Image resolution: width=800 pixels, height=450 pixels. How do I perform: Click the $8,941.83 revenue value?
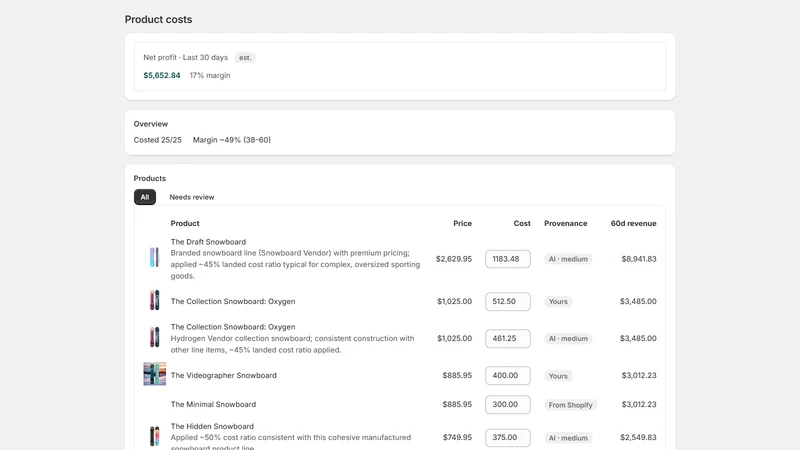639,259
